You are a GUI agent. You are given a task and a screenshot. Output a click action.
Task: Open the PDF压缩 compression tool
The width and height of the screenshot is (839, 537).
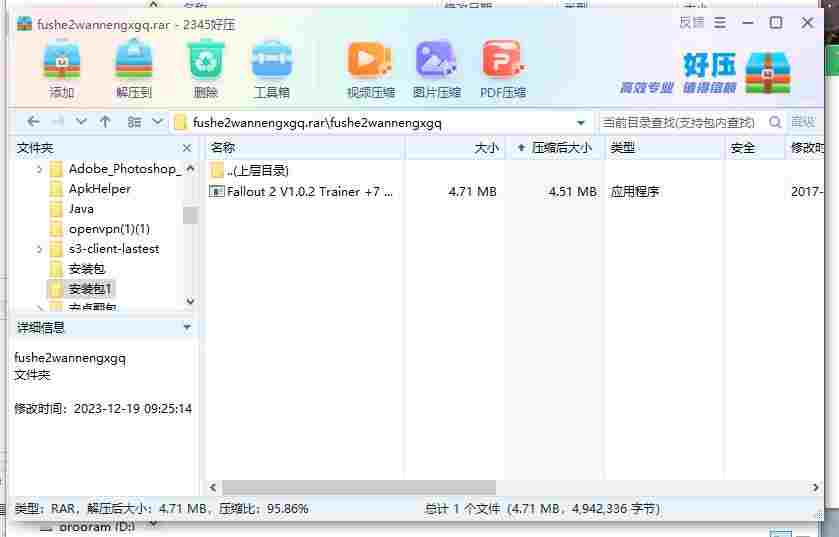[503, 69]
